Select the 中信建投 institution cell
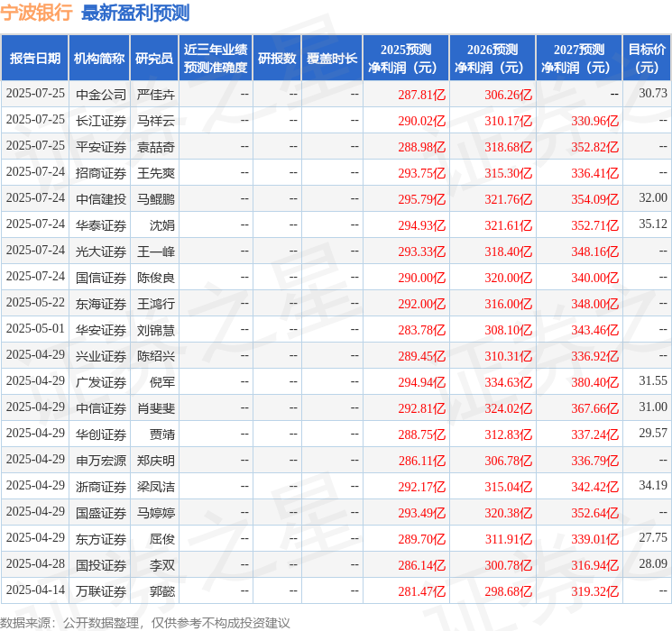The image size is (672, 631). (101, 199)
